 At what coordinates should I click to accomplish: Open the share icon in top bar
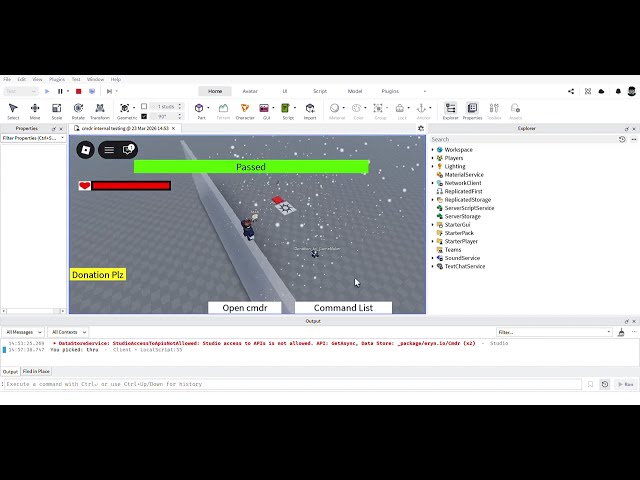click(571, 91)
